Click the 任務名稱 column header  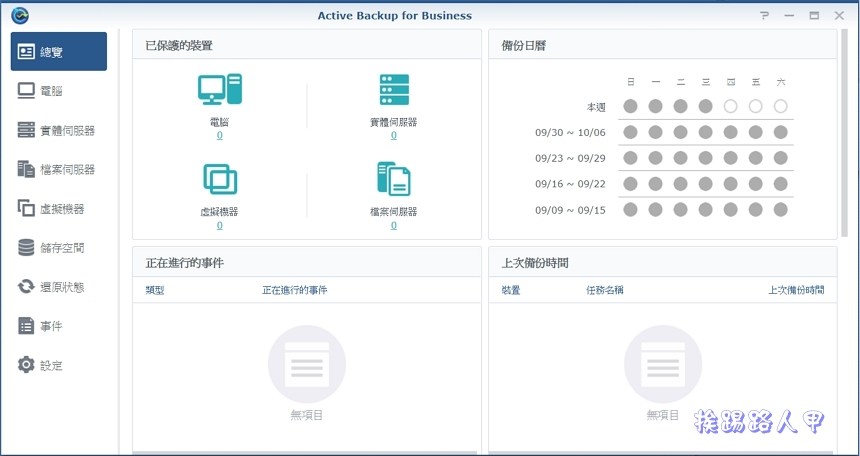pos(604,290)
